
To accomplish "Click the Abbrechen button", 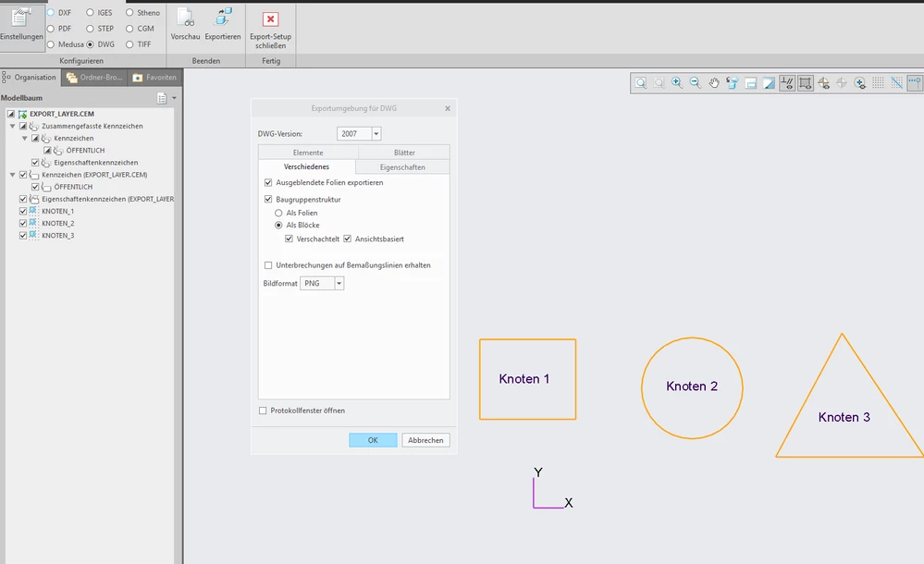I will coord(425,440).
